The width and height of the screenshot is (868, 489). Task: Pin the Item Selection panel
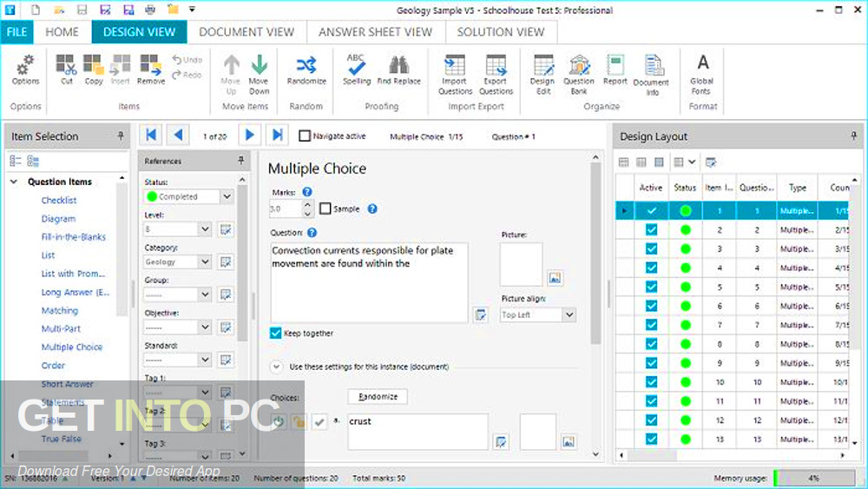[x=120, y=136]
